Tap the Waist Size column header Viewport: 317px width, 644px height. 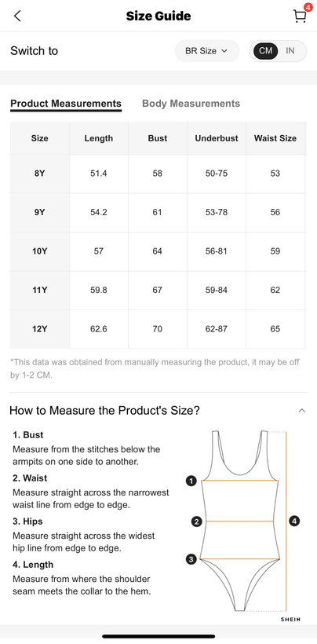pos(275,138)
